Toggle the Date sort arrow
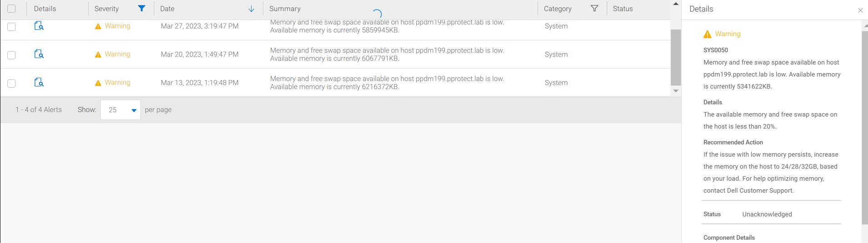 click(x=251, y=9)
